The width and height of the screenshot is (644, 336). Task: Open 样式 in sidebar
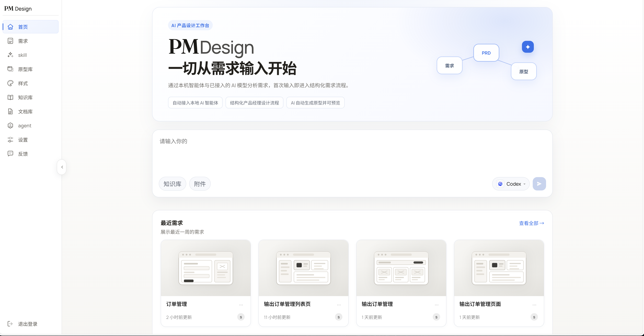(x=30, y=83)
